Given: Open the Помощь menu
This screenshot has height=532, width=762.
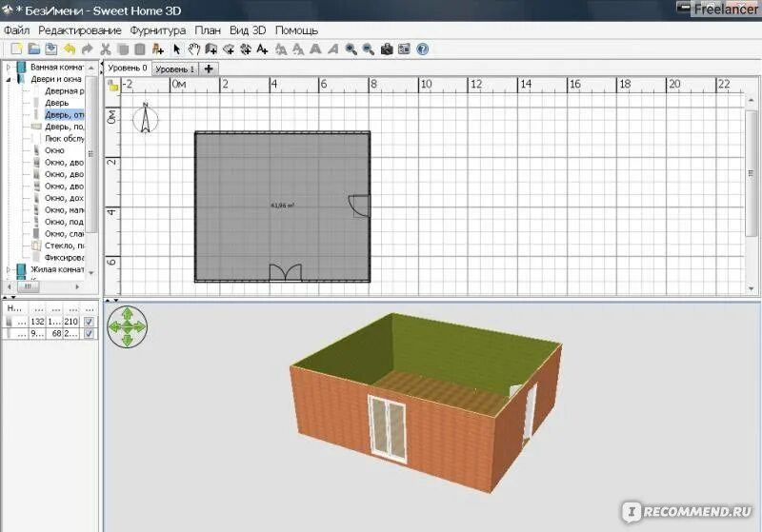Looking at the screenshot, I should pyautogui.click(x=296, y=30).
